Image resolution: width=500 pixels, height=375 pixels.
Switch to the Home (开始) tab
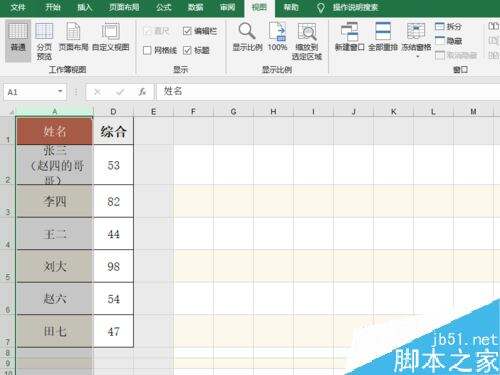[53, 7]
